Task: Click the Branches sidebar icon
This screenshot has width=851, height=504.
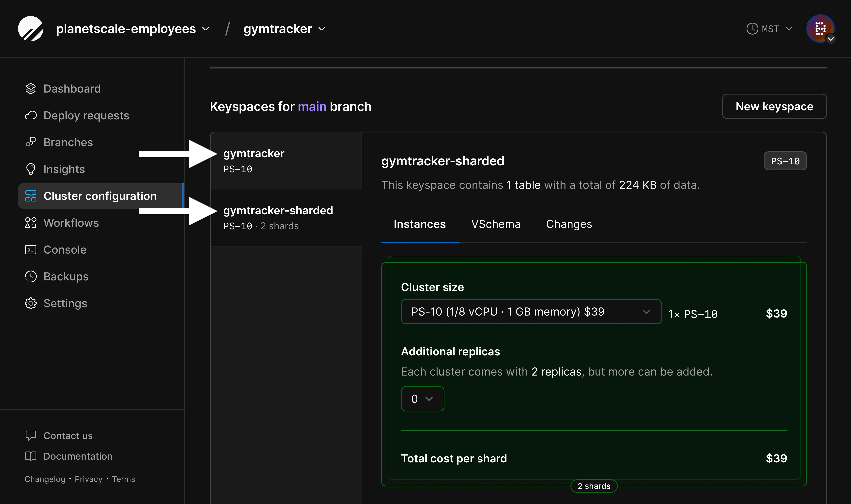Action: (31, 142)
